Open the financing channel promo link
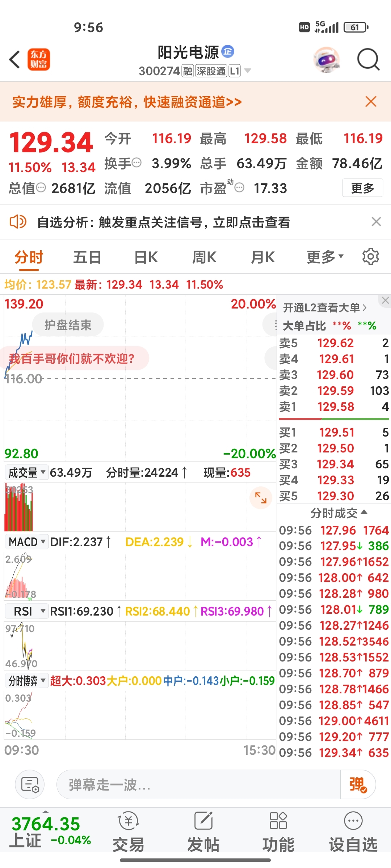 tap(127, 102)
